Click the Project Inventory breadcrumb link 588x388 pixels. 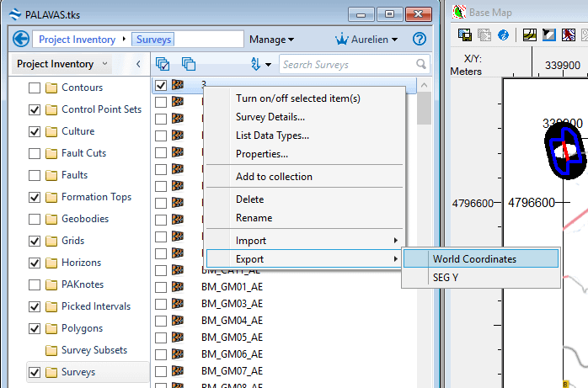point(78,40)
